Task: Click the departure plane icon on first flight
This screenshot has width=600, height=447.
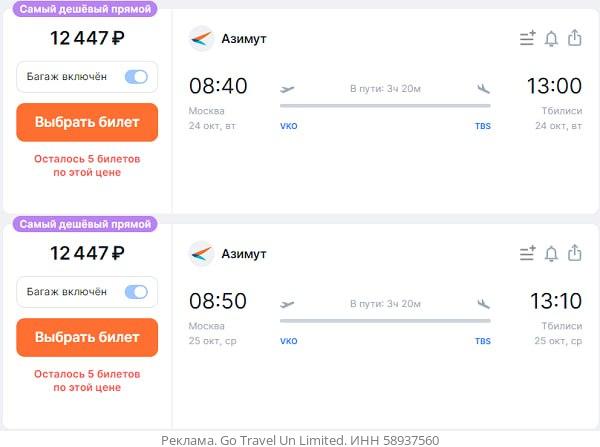Action: (288, 88)
